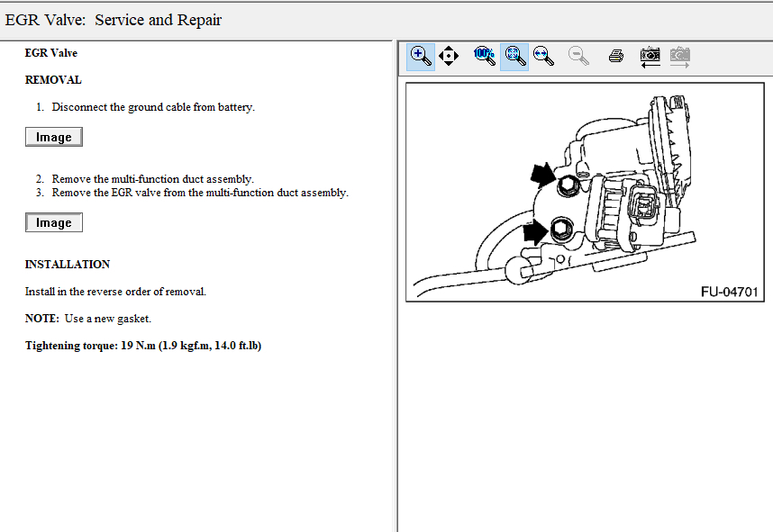Viewport: 773px width, 532px height.
Task: Print the diagram with printer icon
Action: (x=615, y=56)
